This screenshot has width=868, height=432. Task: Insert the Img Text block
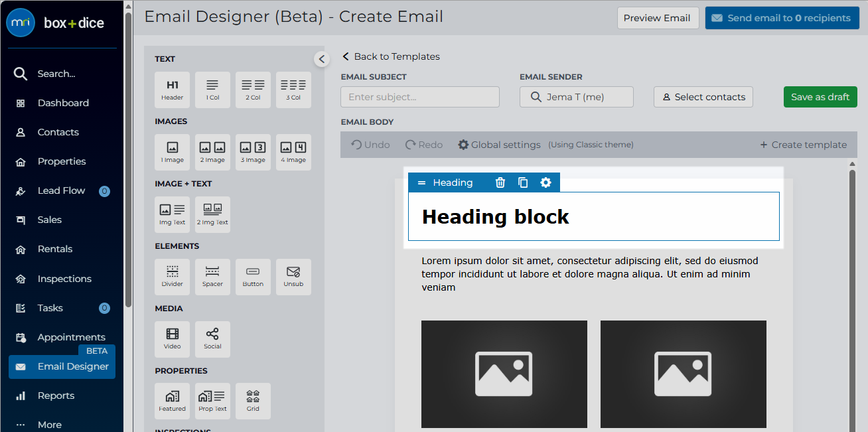pos(172,214)
